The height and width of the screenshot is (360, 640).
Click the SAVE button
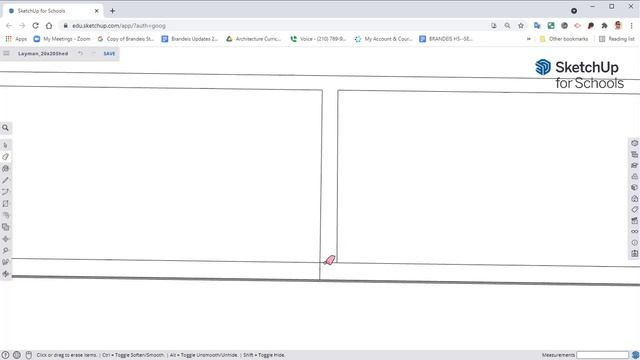coord(109,53)
